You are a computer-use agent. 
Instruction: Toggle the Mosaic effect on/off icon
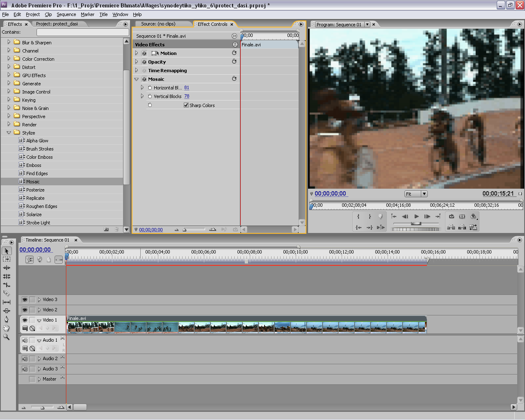144,79
